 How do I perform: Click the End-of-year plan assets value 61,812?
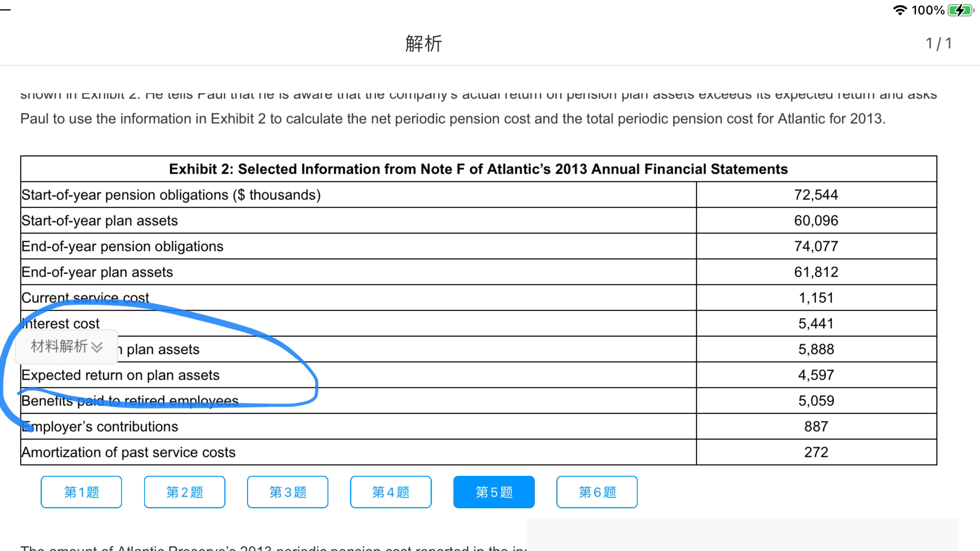point(816,272)
